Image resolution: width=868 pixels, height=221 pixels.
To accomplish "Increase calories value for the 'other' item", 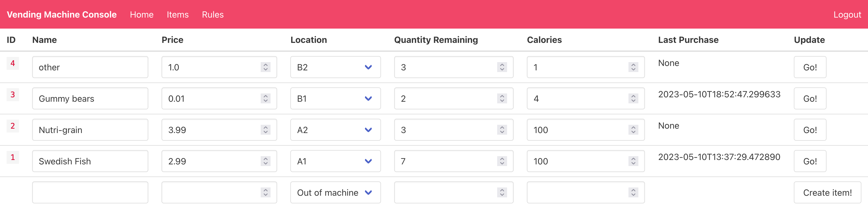I will (633, 65).
